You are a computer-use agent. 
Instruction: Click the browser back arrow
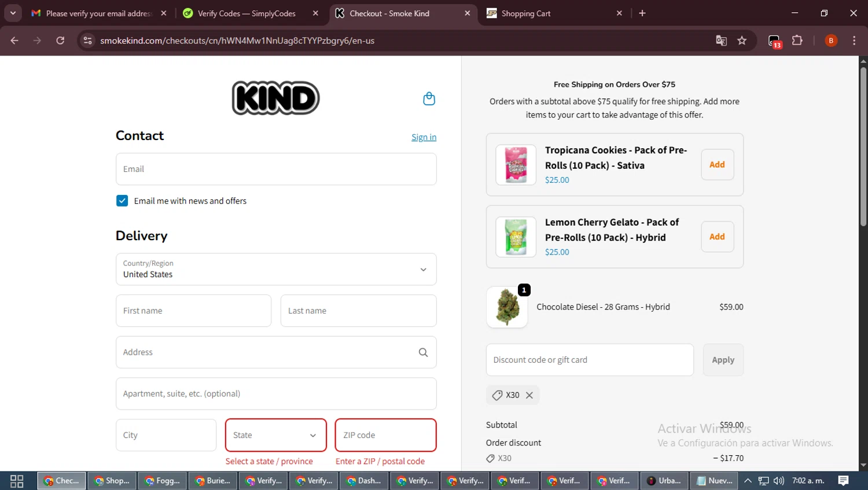(14, 40)
